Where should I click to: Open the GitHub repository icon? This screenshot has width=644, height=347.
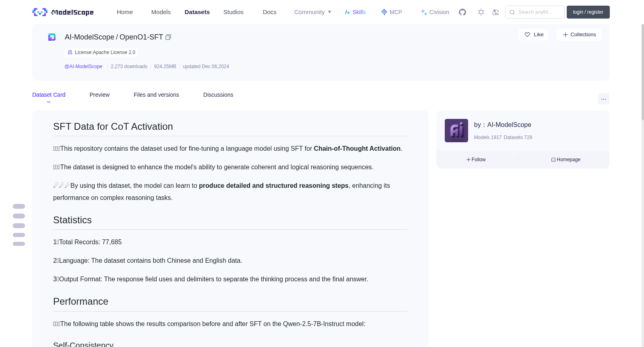pyautogui.click(x=462, y=12)
